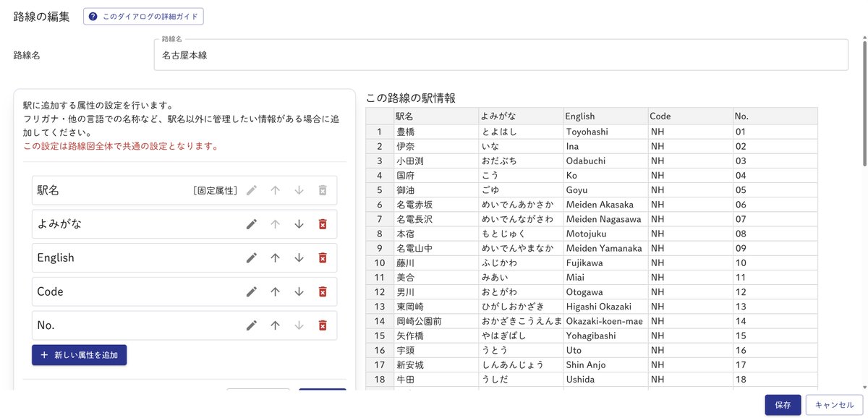This screenshot has height=418, width=868.
Task: Edit the Code attribute with pencil icon
Action: point(251,291)
